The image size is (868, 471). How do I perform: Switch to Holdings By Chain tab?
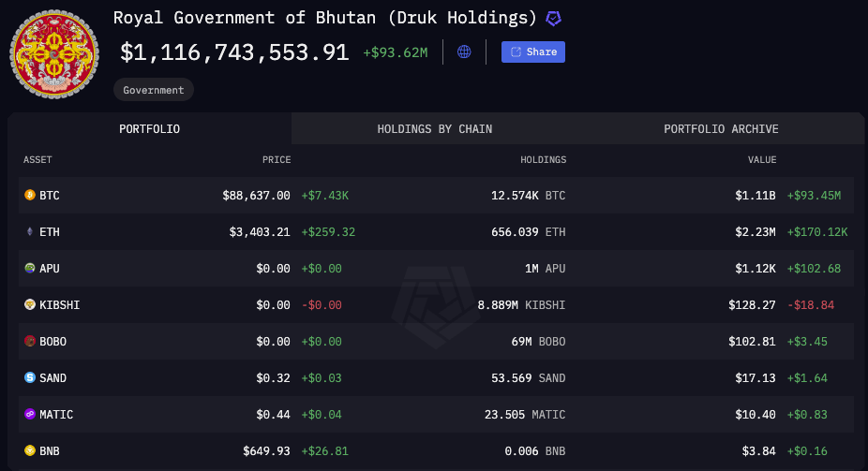coord(435,129)
